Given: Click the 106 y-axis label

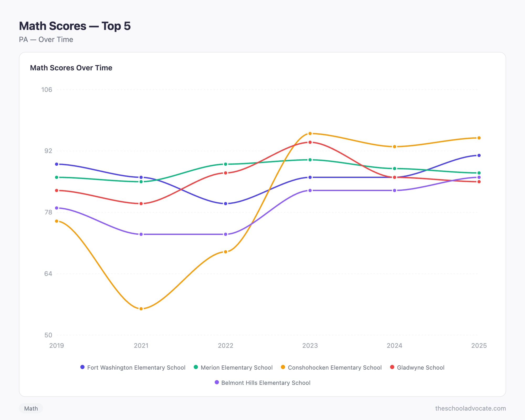Looking at the screenshot, I should 47,90.
